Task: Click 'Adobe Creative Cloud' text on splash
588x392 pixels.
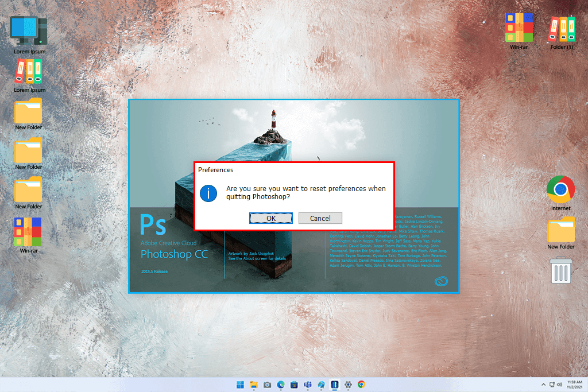Action: 168,243
